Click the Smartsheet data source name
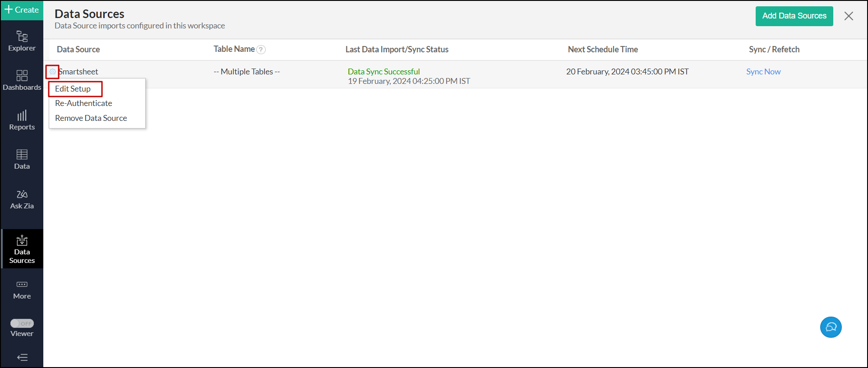The width and height of the screenshot is (868, 368). (x=79, y=72)
